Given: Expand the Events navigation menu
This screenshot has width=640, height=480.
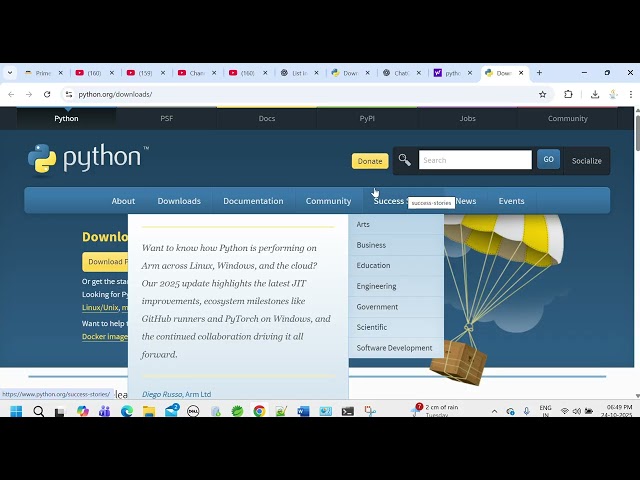Looking at the screenshot, I should click(511, 201).
